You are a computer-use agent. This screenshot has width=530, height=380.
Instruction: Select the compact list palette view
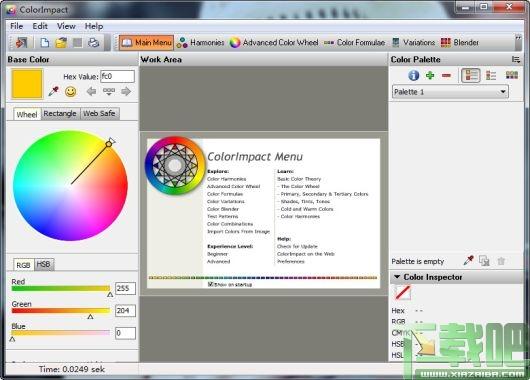click(x=491, y=75)
